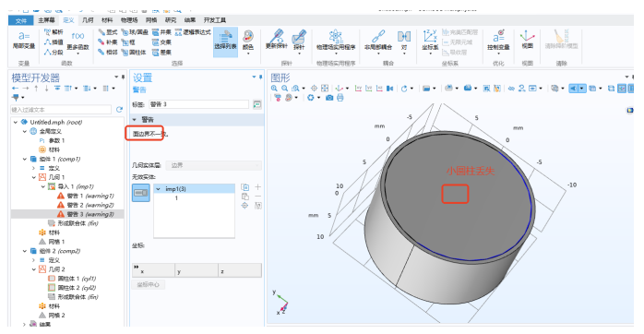Select 参数 1 tree node

click(52, 140)
